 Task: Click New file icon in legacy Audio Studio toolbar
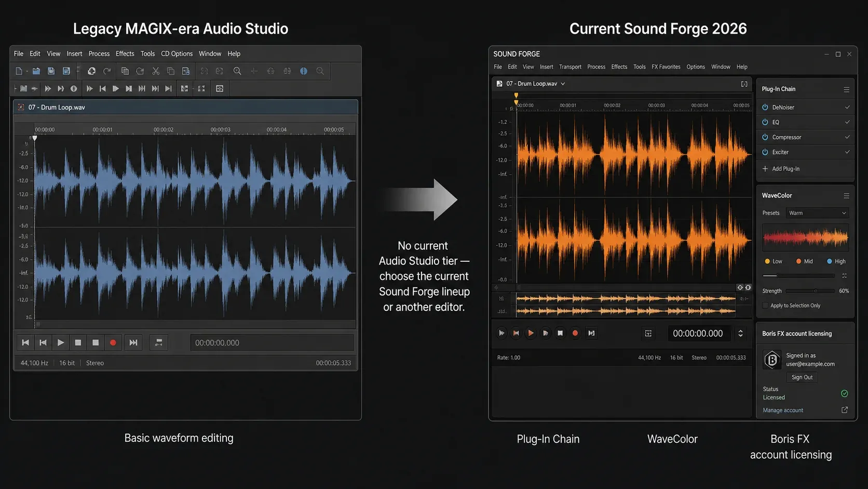(x=19, y=71)
